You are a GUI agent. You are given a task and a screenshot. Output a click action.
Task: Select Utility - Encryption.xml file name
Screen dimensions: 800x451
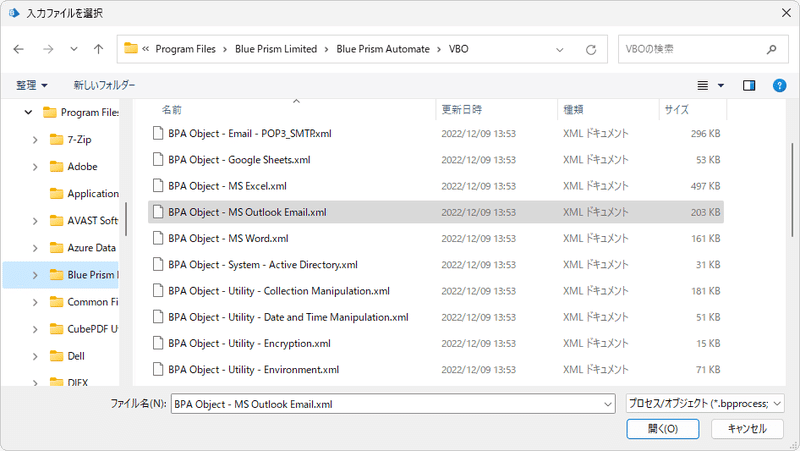coord(249,343)
